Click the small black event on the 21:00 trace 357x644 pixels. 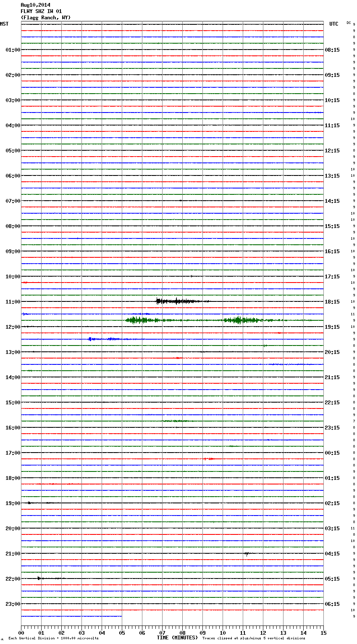247,554
